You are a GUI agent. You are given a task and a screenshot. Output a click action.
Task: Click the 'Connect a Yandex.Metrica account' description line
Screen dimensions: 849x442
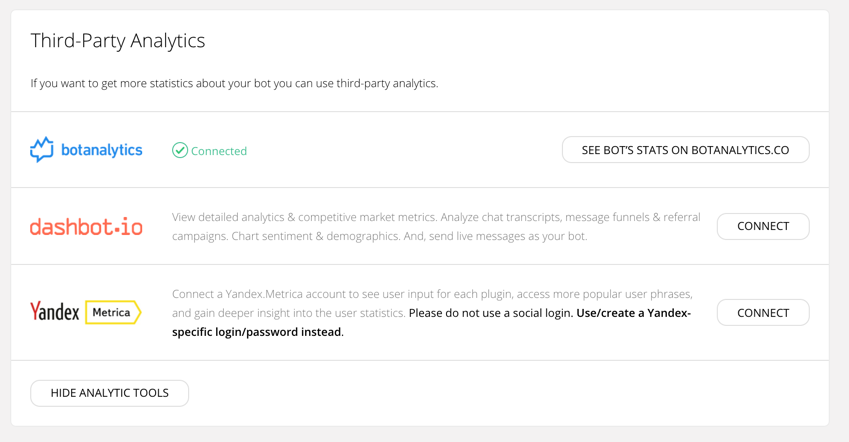pyautogui.click(x=432, y=294)
